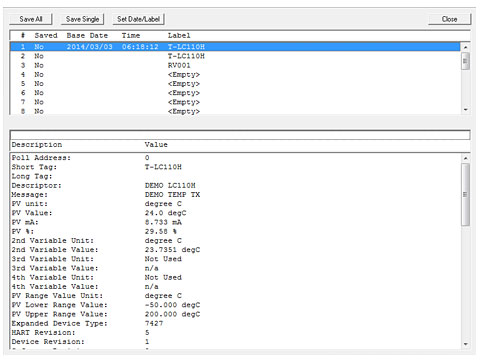Screen dimensions: 480x360
Task: Click the Save Single button
Action: point(82,19)
